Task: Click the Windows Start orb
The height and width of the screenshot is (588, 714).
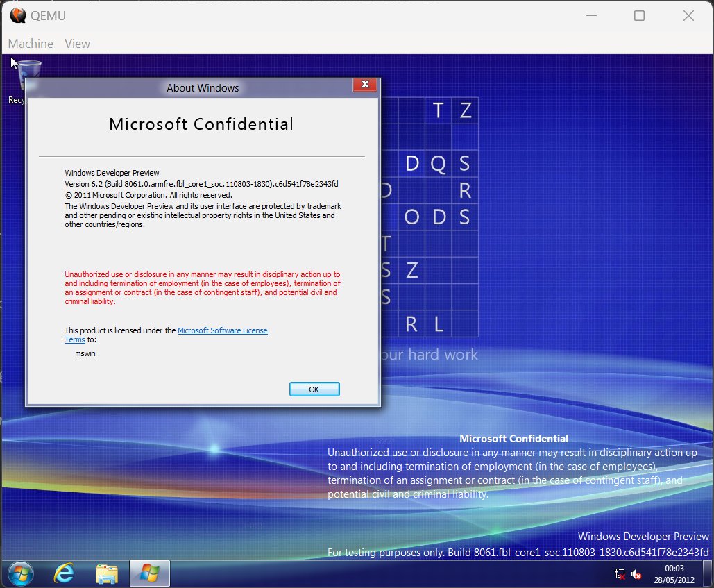Action: click(x=21, y=573)
